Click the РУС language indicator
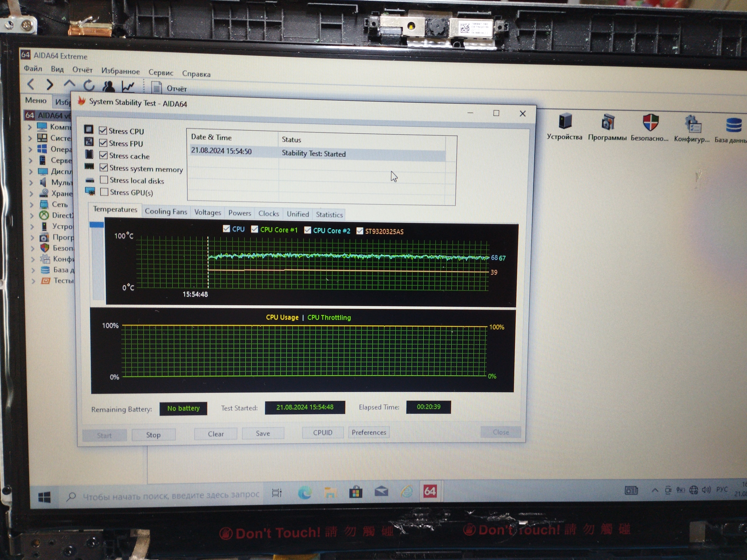The image size is (747, 560). point(722,489)
